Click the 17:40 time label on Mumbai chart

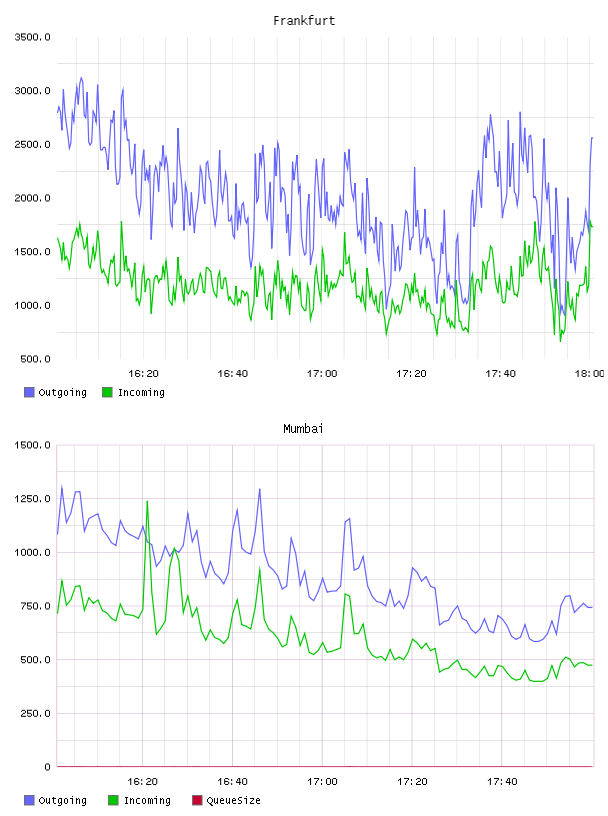[502, 782]
